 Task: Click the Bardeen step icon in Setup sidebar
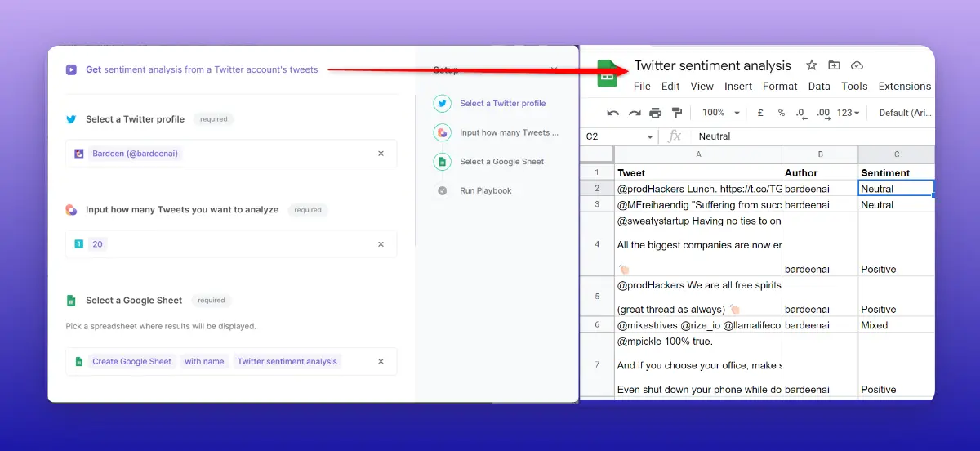click(442, 132)
